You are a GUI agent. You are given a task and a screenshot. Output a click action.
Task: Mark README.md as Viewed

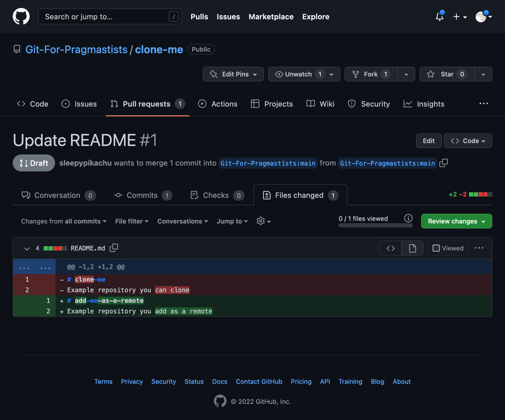[448, 248]
